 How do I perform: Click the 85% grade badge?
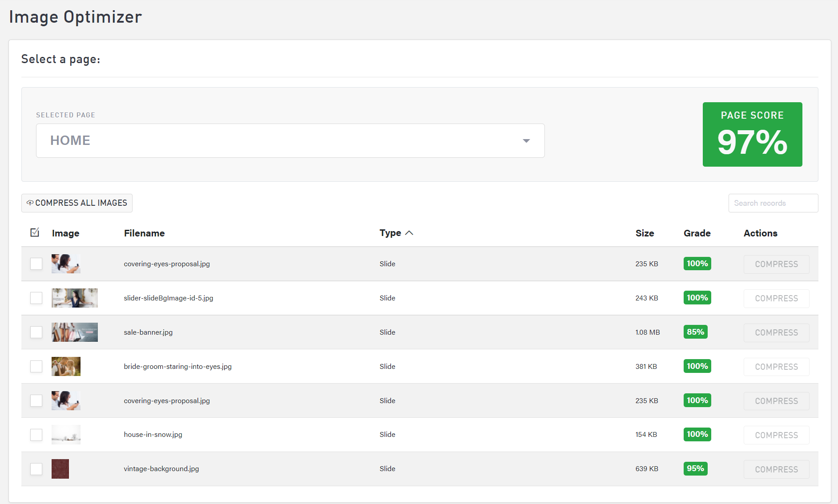[695, 332]
